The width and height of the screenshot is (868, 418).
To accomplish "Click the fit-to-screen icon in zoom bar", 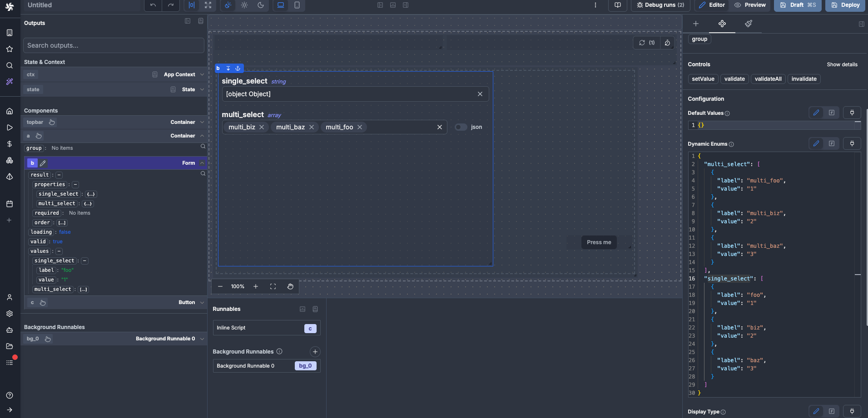I will pyautogui.click(x=273, y=286).
